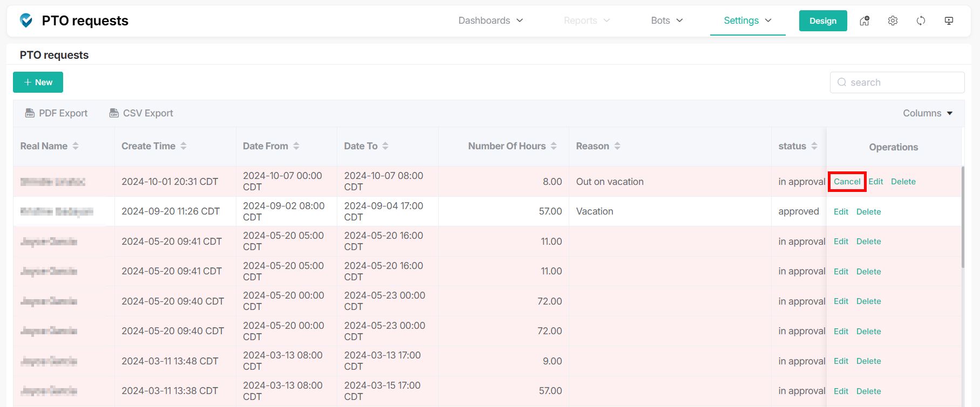This screenshot has height=407, width=980.
Task: Toggle sort on Create Time column
Action: pos(183,146)
